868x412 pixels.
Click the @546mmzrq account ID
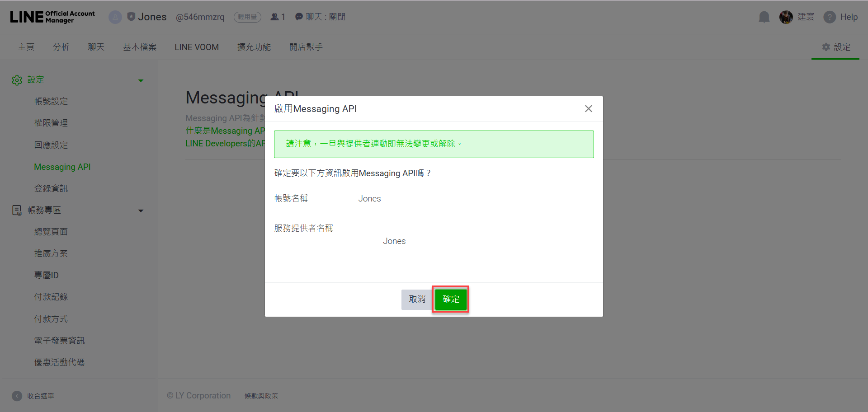(x=200, y=17)
